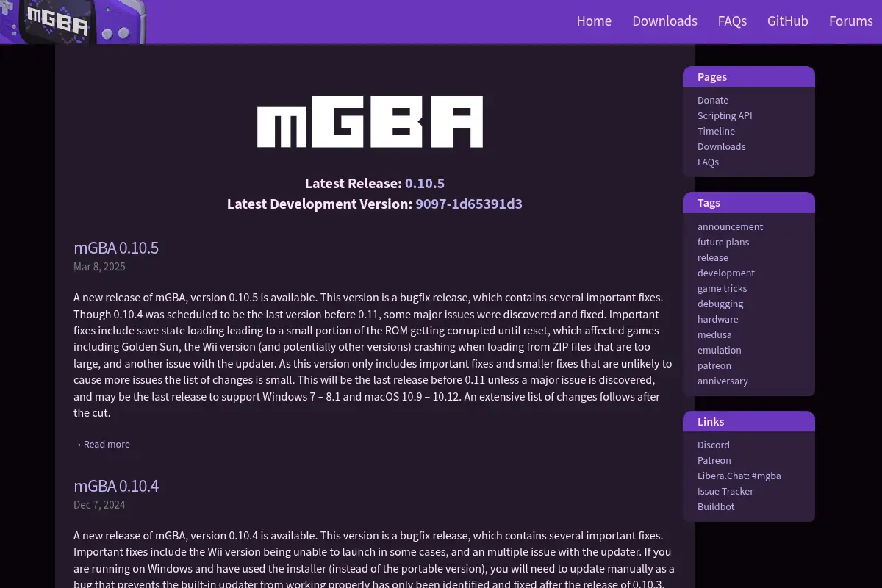Open Libera.Chat: #mgba link
This screenshot has width=882, height=588.
pos(739,476)
